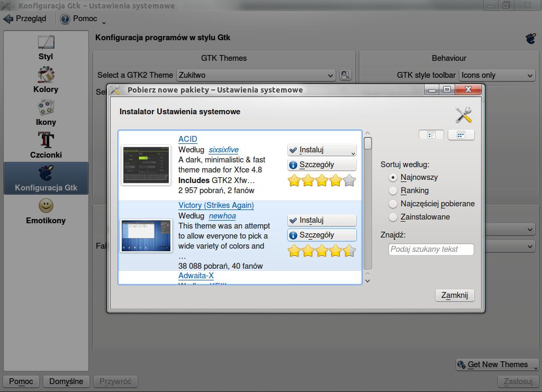Expand the Instaluj dropdown arrow for ACID
This screenshot has height=392, width=542.
[x=353, y=153]
